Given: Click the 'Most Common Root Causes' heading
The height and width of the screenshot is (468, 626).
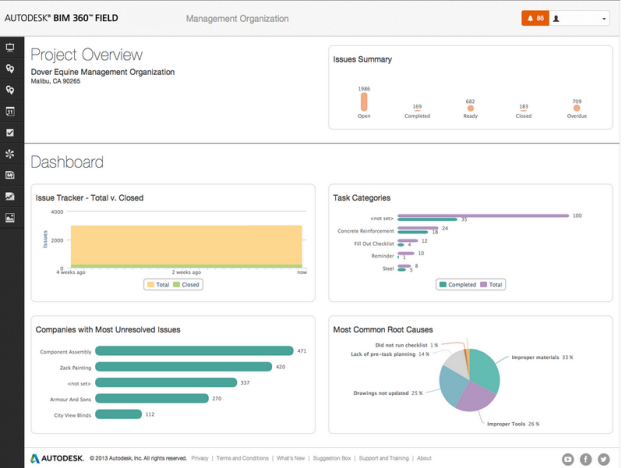Looking at the screenshot, I should 383,330.
